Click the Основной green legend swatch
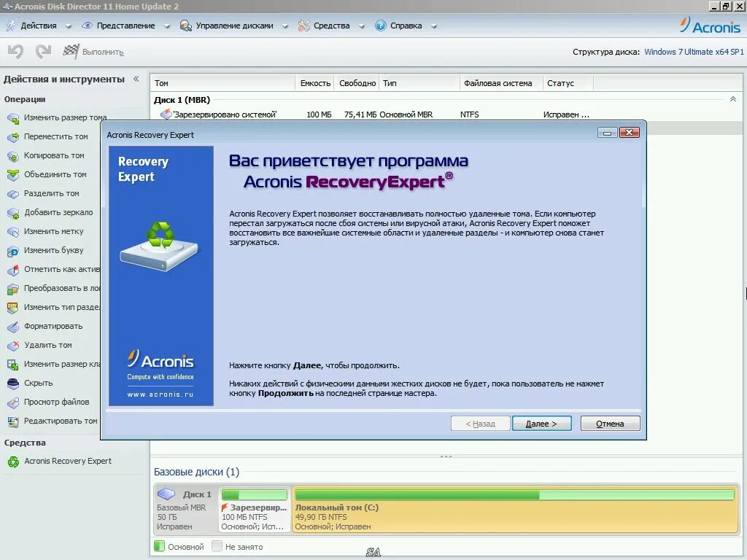The height and width of the screenshot is (560, 747). coord(160,546)
